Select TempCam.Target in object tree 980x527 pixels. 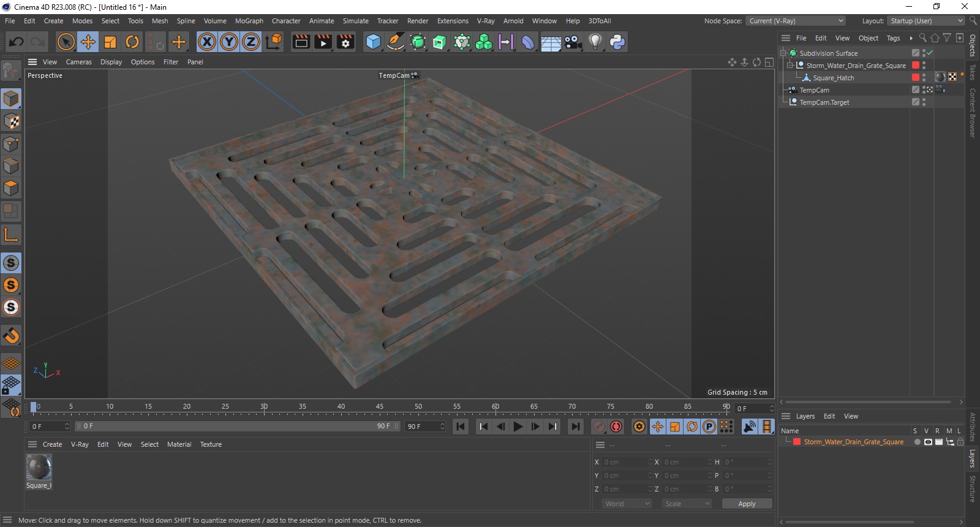coord(824,102)
